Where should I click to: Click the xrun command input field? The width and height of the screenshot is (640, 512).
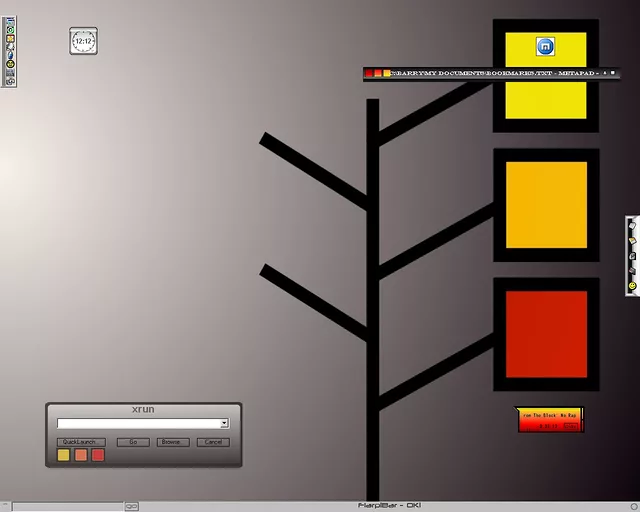[x=138, y=423]
